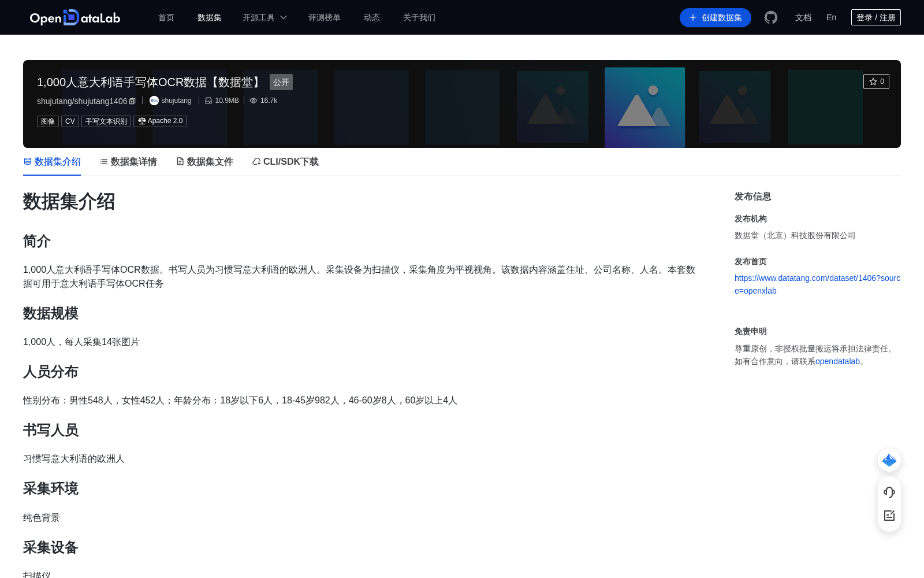Copy the shujutang/shujutang1406 path
924x578 pixels.
click(132, 101)
